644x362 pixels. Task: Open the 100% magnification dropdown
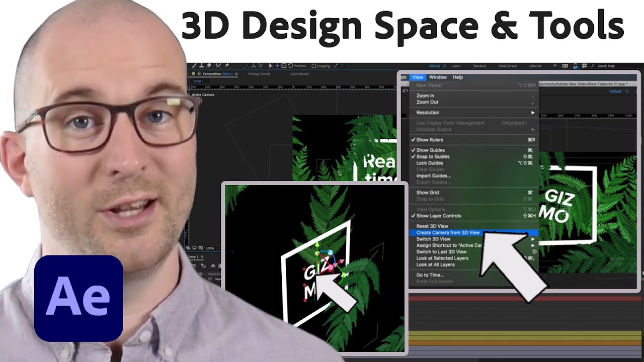[210, 248]
